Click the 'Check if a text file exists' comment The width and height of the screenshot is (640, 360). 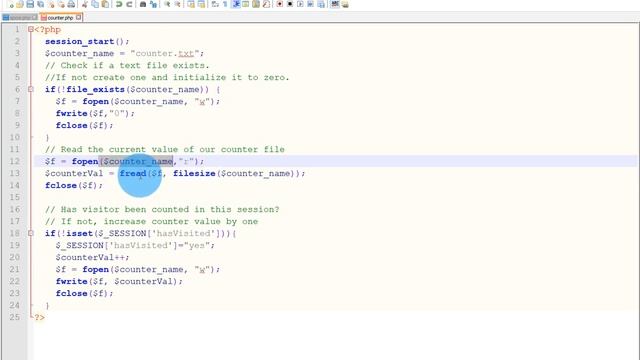click(x=127, y=65)
